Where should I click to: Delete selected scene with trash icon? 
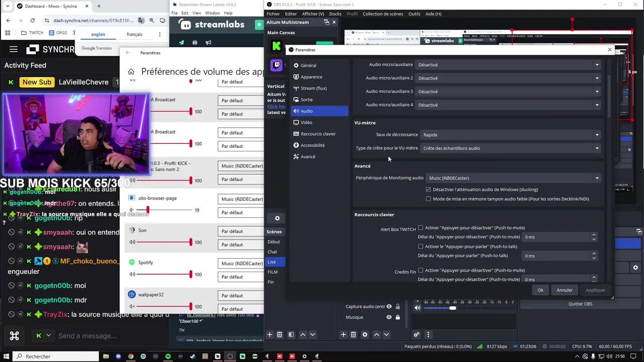pyautogui.click(x=279, y=334)
